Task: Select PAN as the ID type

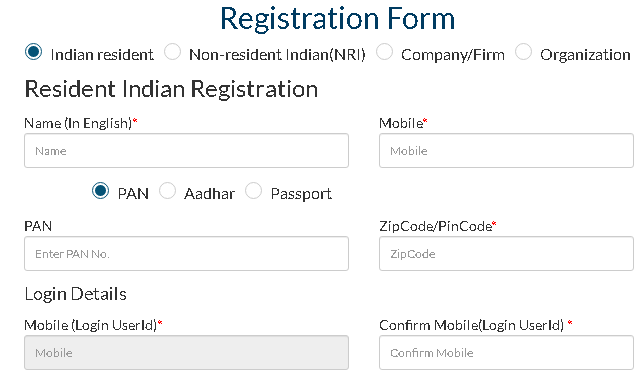Action: click(x=100, y=191)
